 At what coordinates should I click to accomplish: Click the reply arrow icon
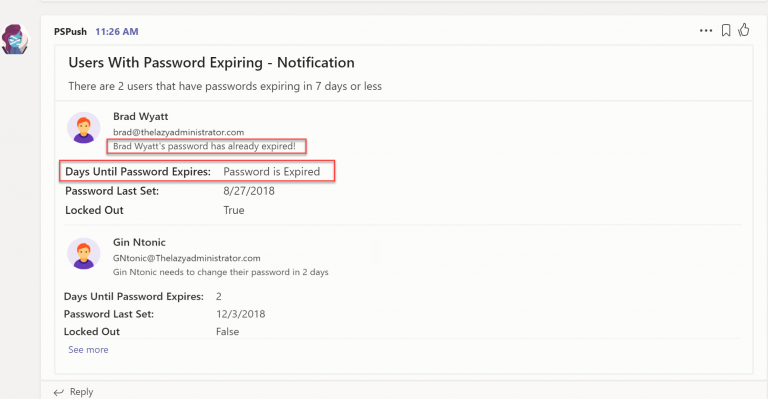pyautogui.click(x=59, y=392)
